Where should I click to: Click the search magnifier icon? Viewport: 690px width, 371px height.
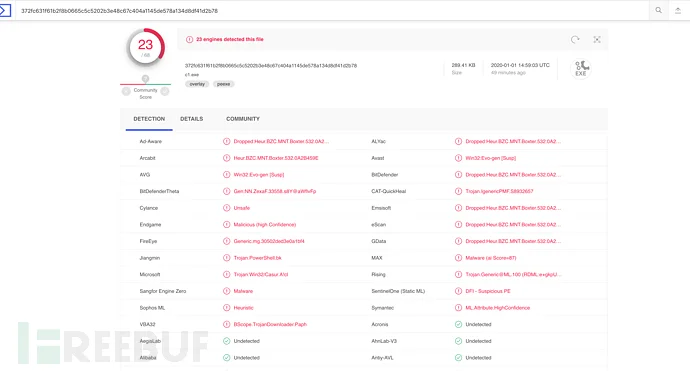pos(658,10)
